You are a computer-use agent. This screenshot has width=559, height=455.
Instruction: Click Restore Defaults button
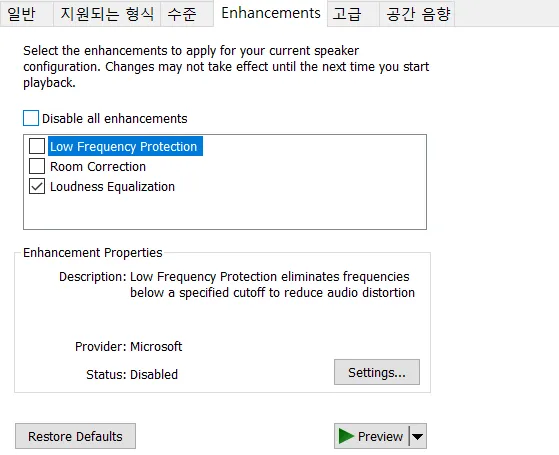75,436
